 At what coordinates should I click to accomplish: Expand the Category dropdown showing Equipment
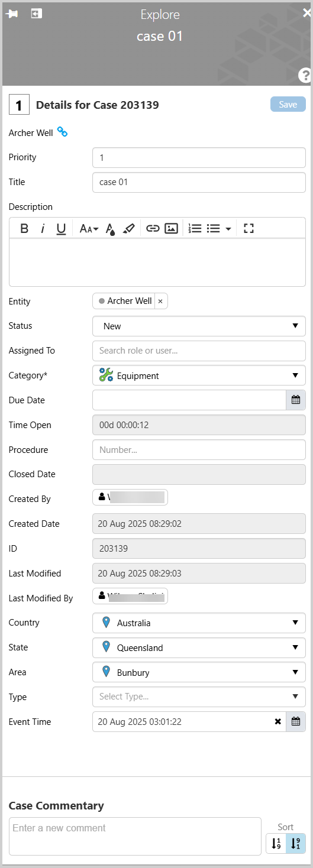(199, 375)
